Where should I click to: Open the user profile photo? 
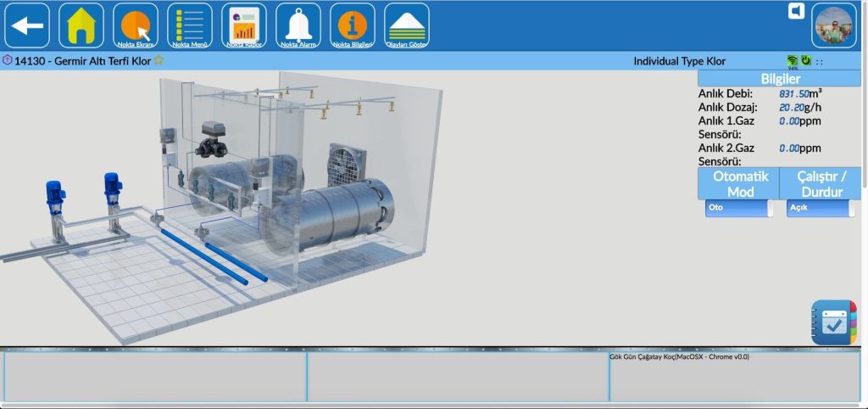click(x=834, y=26)
